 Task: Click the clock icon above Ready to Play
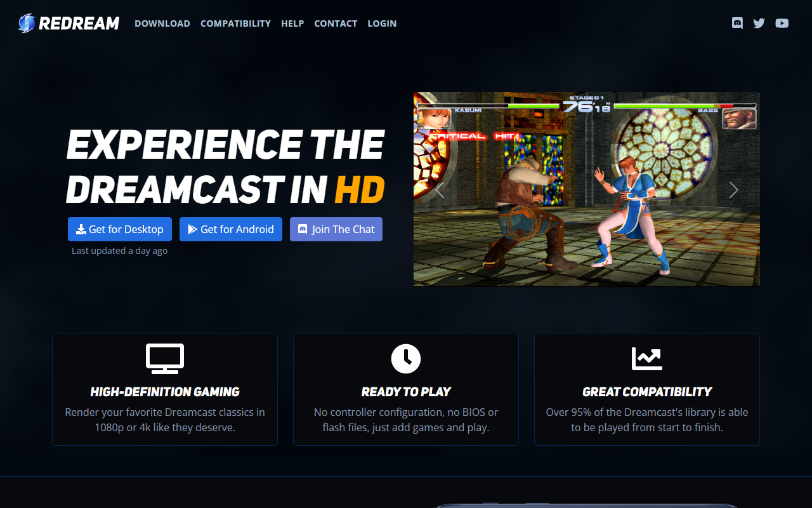pyautogui.click(x=406, y=358)
